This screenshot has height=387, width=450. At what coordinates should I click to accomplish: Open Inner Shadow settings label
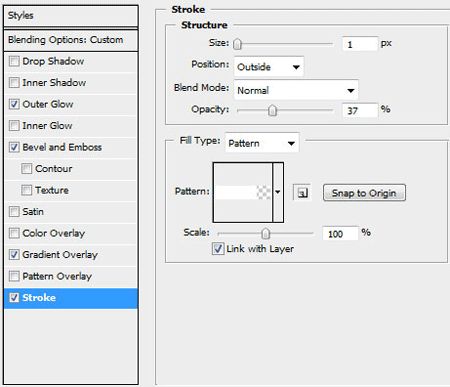click(x=54, y=83)
